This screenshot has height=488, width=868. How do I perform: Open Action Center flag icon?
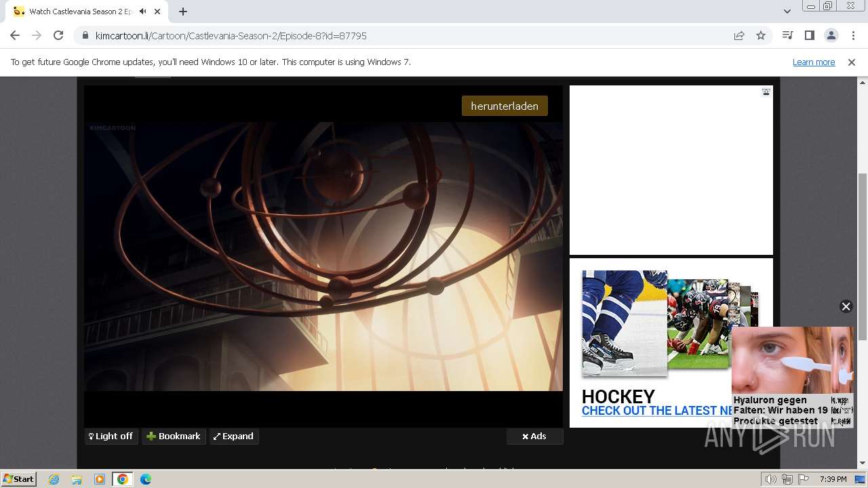(803, 479)
